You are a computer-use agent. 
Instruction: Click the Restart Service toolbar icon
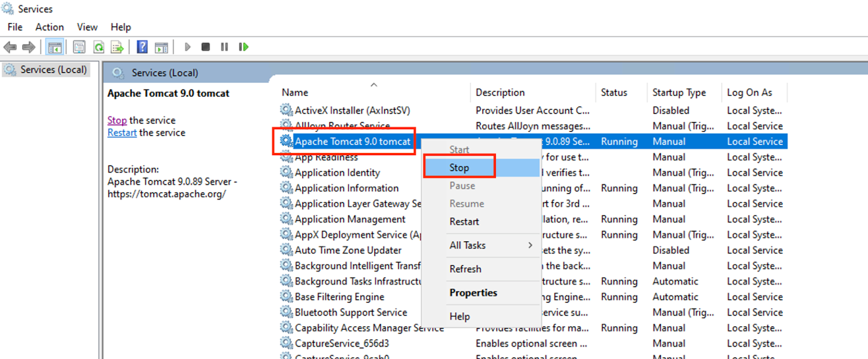tap(244, 47)
